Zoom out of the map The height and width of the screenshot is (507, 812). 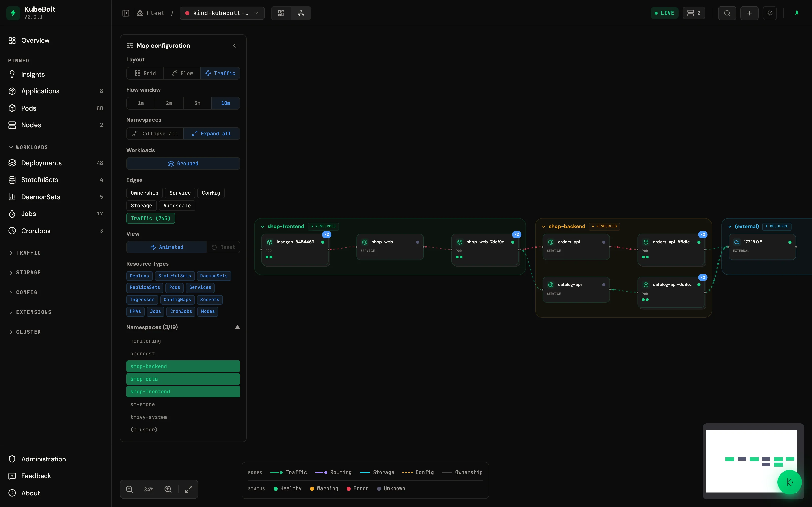pyautogui.click(x=129, y=489)
